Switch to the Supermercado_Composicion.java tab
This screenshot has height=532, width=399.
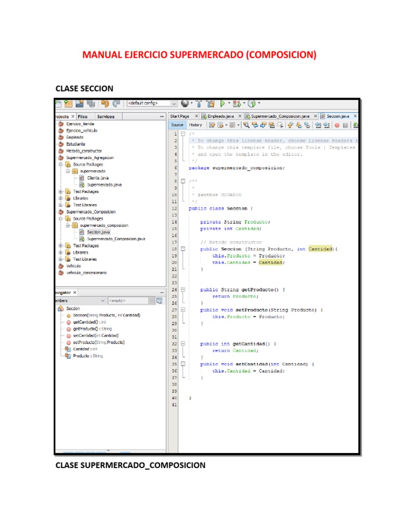click(280, 116)
